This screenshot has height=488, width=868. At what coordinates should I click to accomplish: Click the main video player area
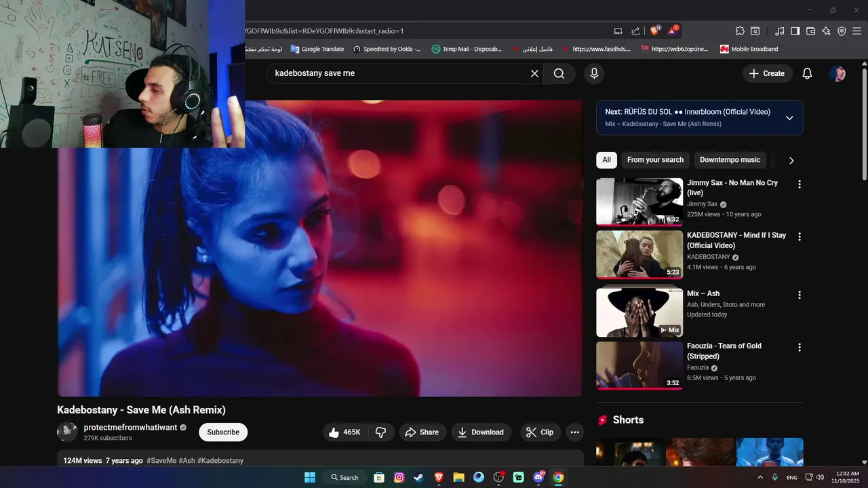[319, 248]
